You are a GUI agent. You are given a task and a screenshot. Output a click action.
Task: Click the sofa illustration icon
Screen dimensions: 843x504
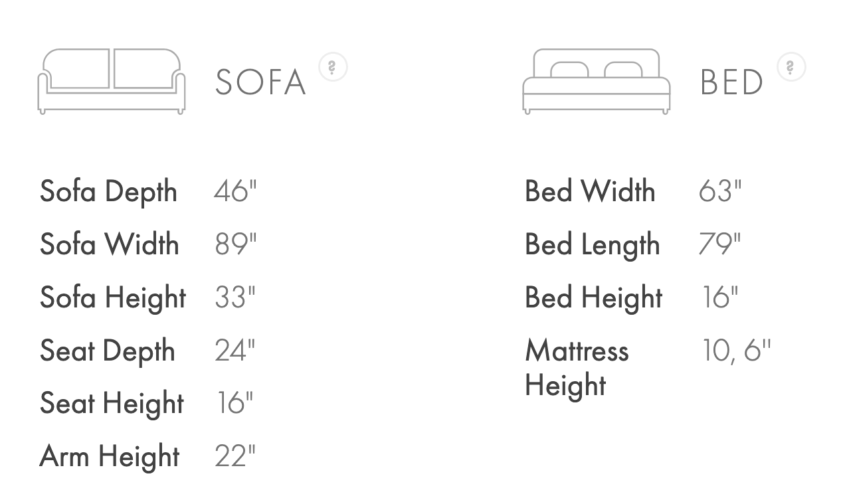(x=111, y=81)
